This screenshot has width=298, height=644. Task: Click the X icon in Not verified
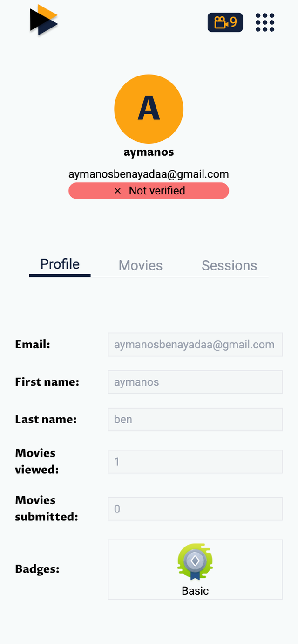pyautogui.click(x=118, y=191)
